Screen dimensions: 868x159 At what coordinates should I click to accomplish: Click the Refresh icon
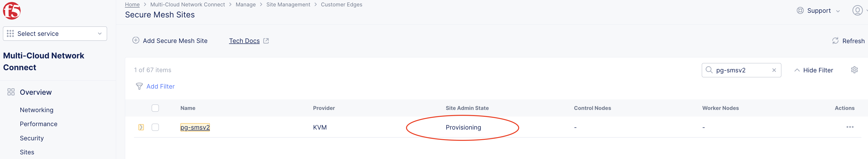[835, 41]
